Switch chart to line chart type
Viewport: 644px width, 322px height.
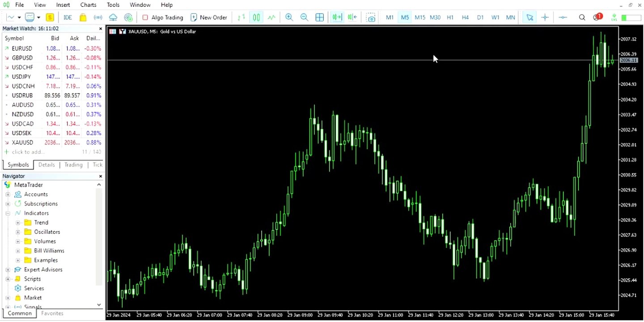pyautogui.click(x=271, y=17)
